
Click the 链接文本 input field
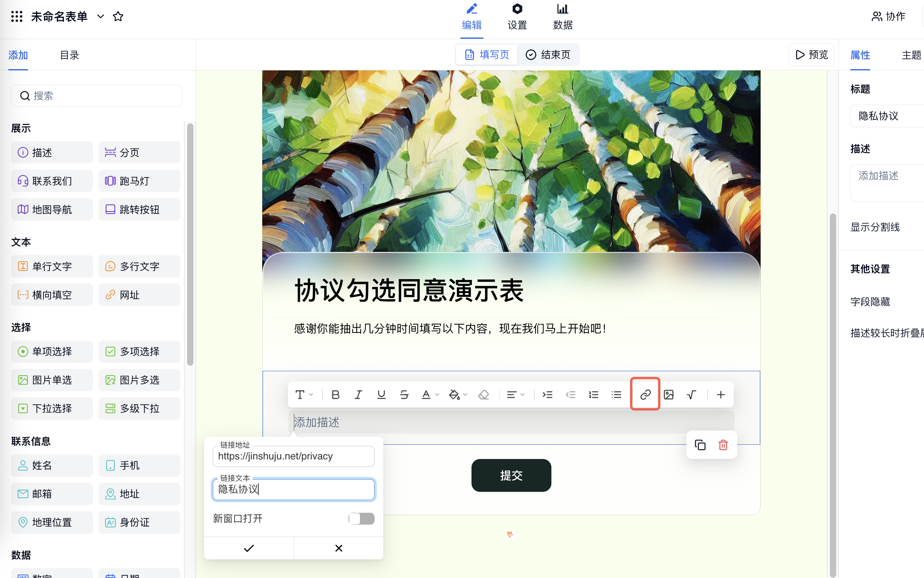click(x=293, y=489)
